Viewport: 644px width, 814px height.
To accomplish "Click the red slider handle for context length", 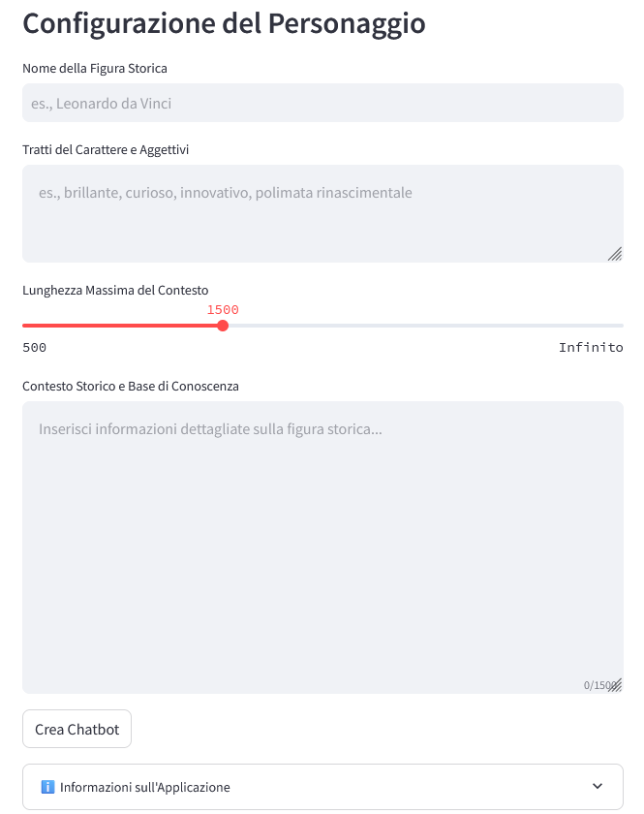I will (x=223, y=326).
